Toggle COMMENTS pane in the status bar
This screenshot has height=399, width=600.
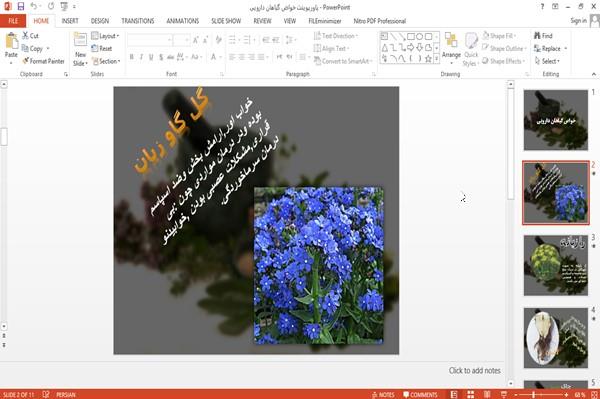420,395
